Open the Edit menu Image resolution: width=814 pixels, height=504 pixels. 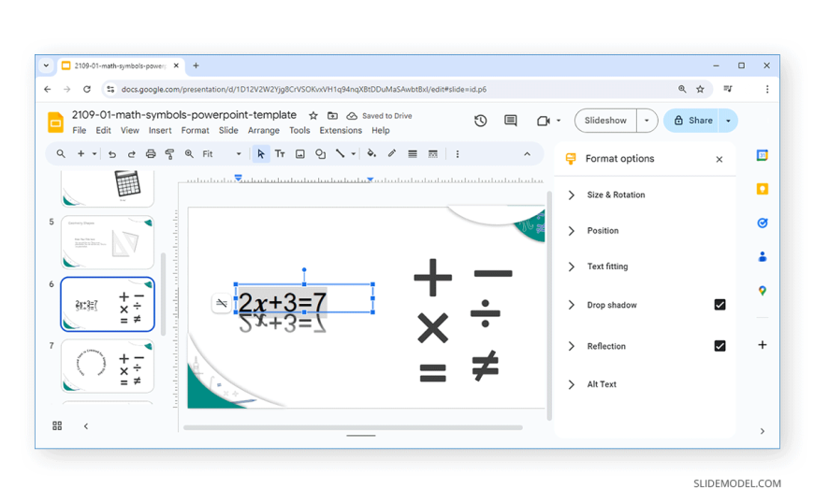point(103,130)
